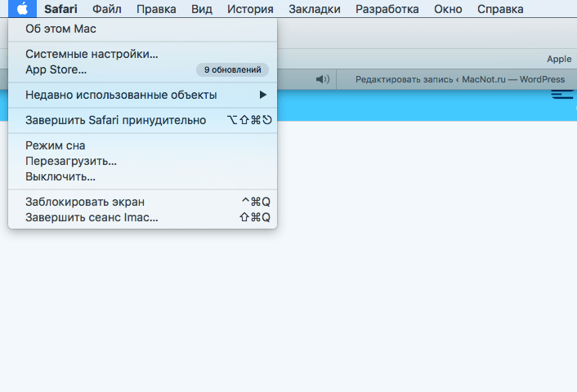Click the 9 обновлений badge

click(233, 69)
